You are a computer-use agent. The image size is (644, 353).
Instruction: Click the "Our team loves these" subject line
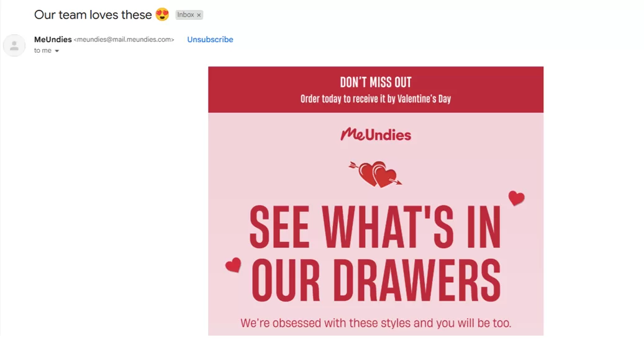click(x=93, y=14)
